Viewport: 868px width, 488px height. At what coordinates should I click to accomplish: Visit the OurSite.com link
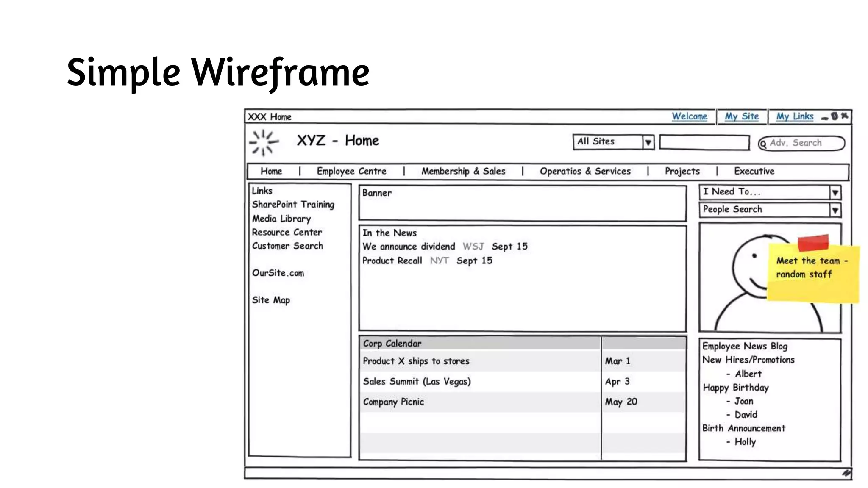click(278, 273)
